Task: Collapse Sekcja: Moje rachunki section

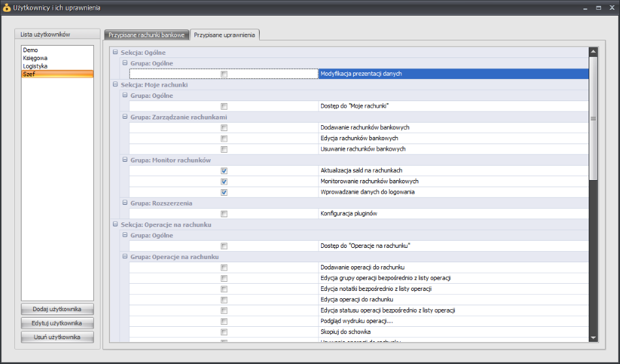Action: coord(116,85)
